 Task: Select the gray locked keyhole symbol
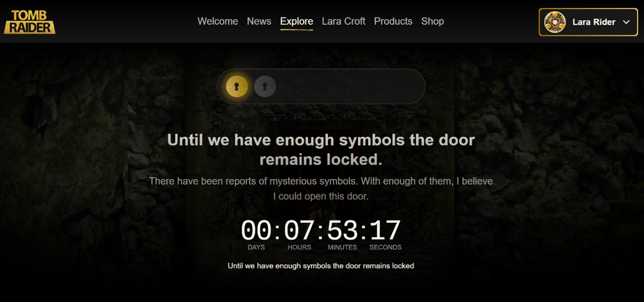(x=265, y=86)
